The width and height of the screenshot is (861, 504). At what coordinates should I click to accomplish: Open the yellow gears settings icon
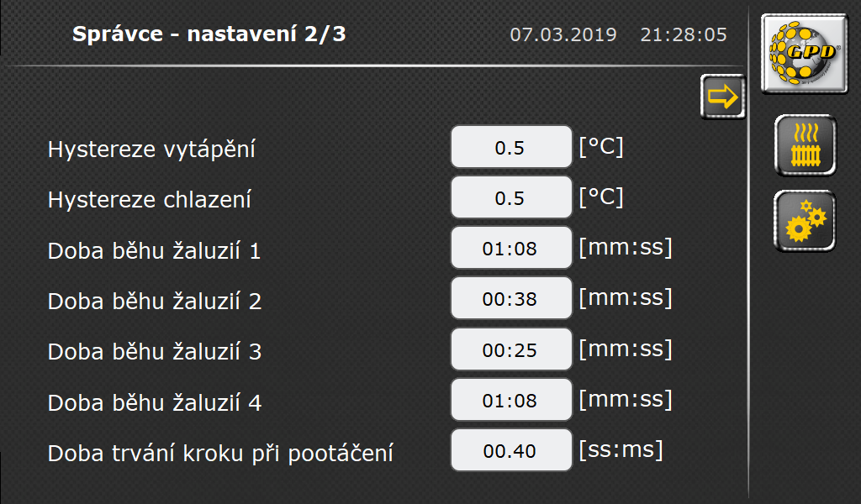[x=805, y=221]
